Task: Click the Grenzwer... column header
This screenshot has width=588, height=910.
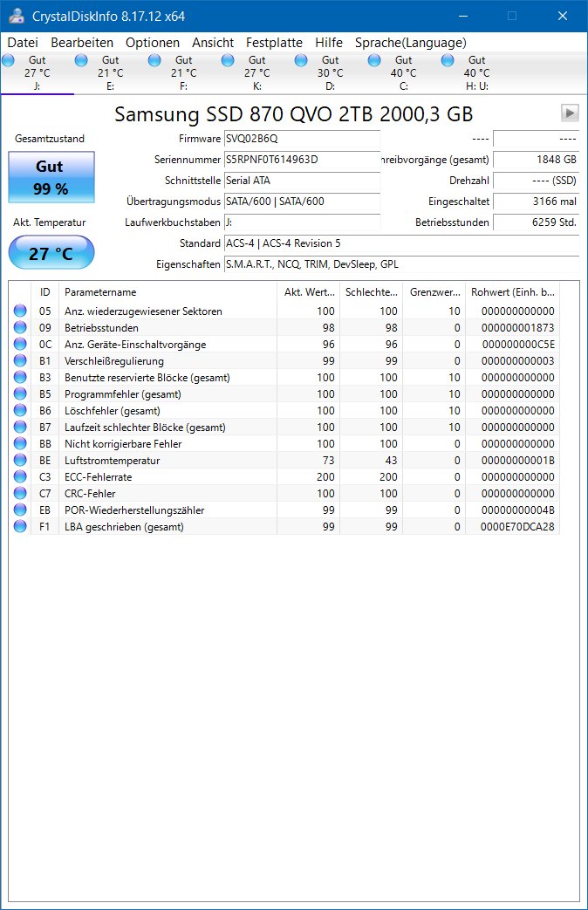Action: coord(434,292)
